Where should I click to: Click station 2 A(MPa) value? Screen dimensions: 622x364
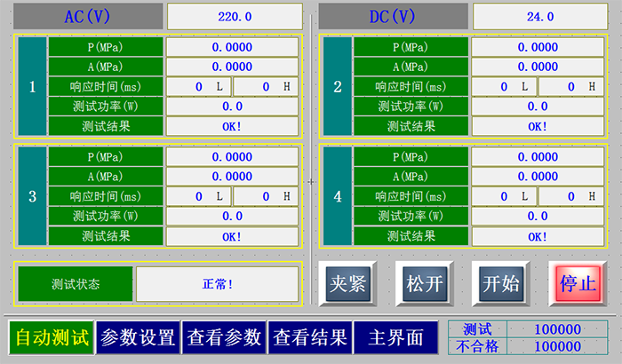point(538,67)
